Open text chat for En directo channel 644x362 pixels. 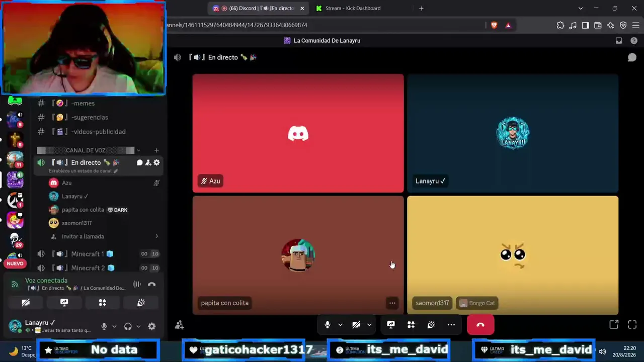(x=140, y=162)
